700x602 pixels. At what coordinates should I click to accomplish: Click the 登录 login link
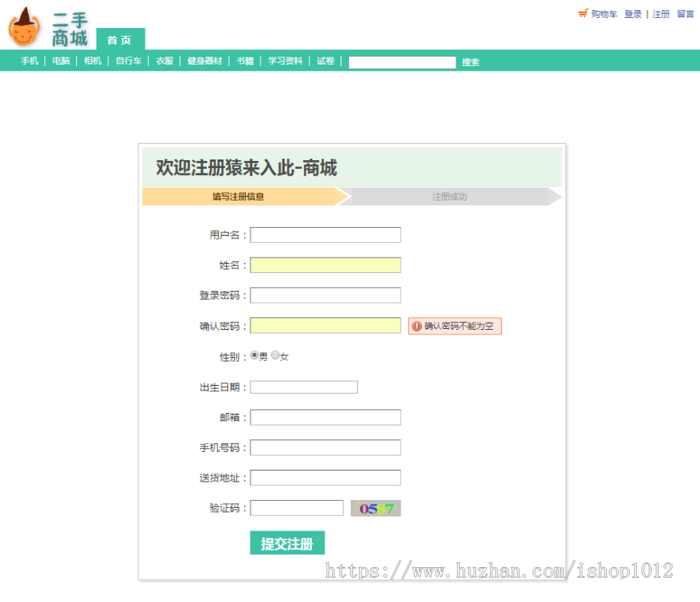tap(632, 13)
